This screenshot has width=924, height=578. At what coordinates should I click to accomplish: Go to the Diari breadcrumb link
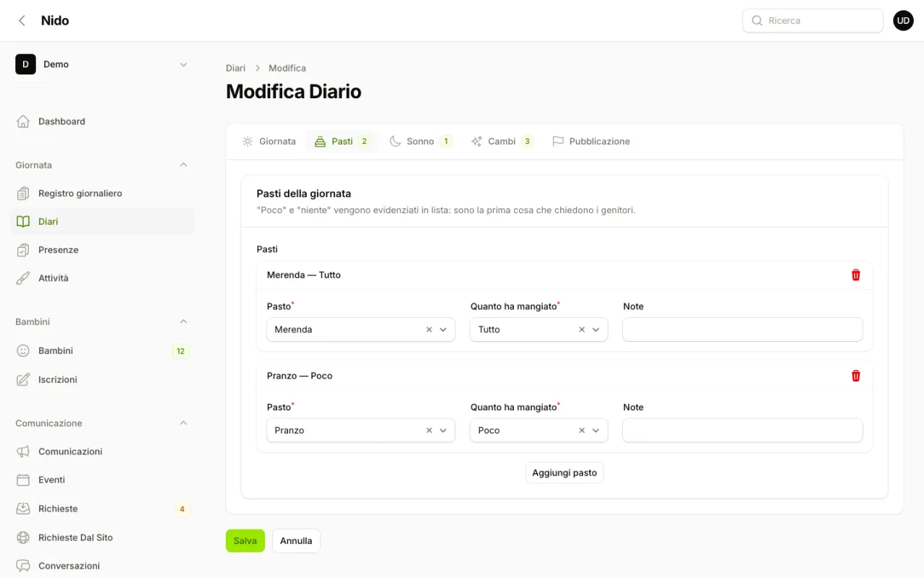pyautogui.click(x=235, y=68)
